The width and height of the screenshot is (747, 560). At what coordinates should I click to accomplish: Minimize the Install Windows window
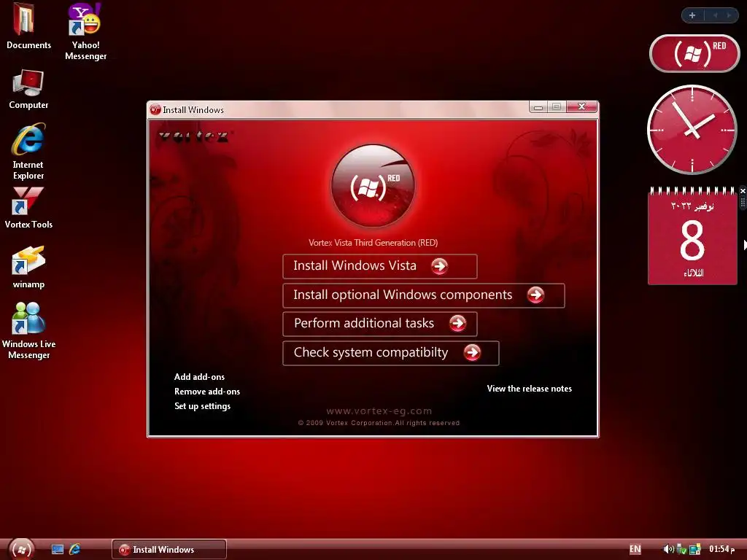[x=538, y=107]
